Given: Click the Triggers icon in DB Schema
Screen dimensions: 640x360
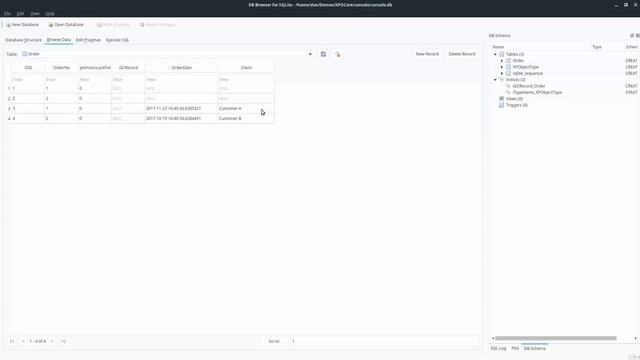Looking at the screenshot, I should pyautogui.click(x=502, y=105).
